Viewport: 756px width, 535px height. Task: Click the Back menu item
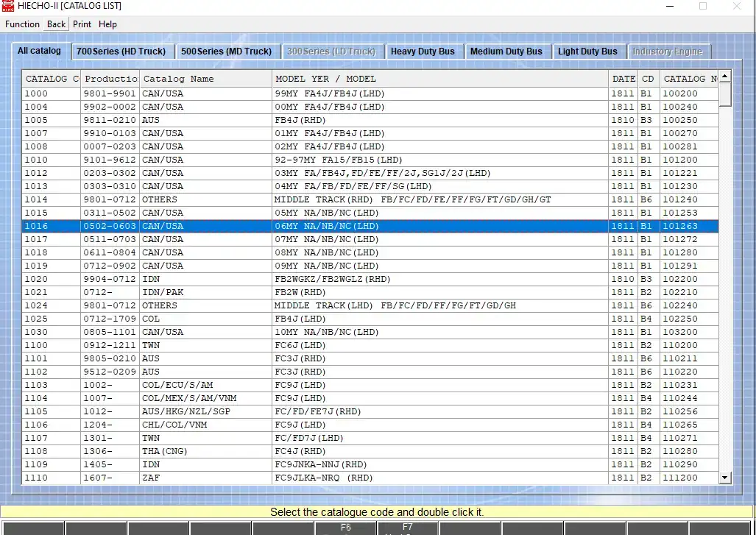(56, 24)
